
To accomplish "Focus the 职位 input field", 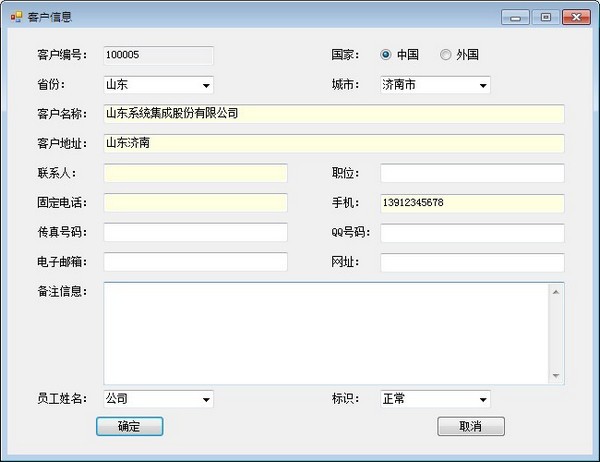I will tap(472, 173).
